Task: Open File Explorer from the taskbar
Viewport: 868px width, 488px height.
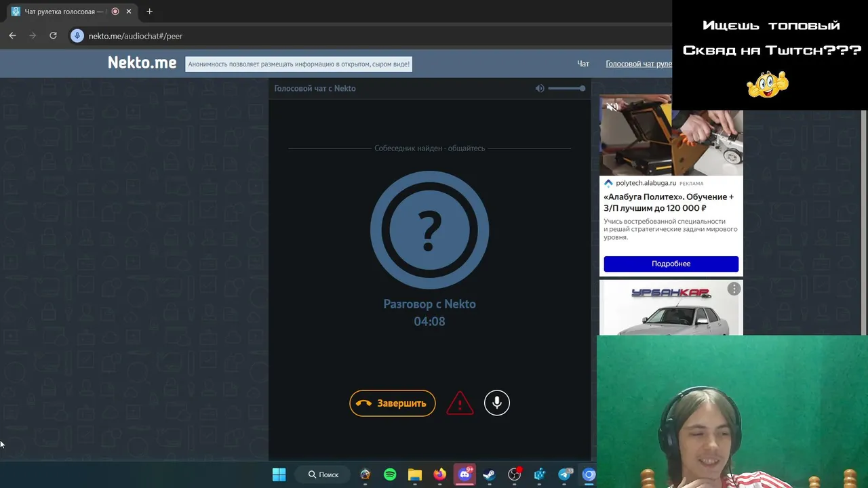Action: (415, 474)
